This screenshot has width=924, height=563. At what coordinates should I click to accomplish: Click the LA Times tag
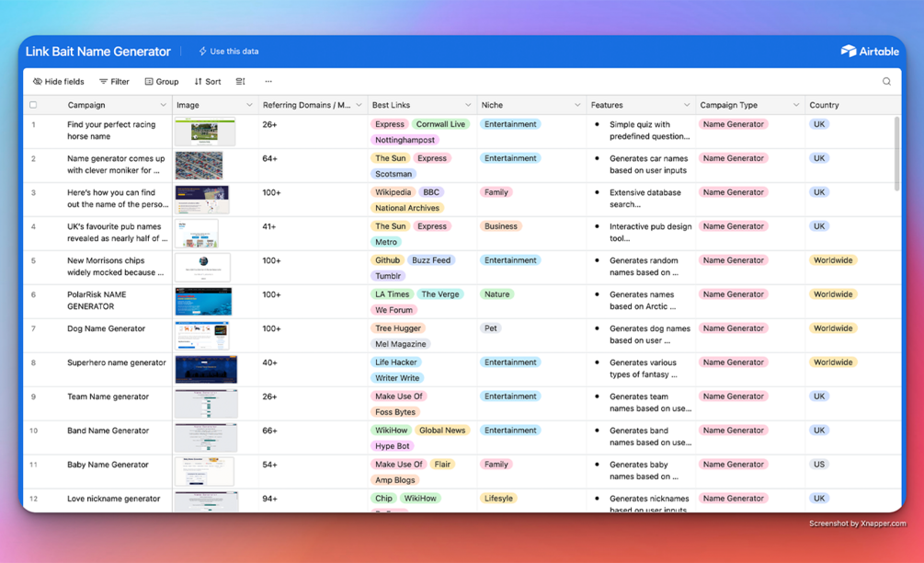click(392, 294)
